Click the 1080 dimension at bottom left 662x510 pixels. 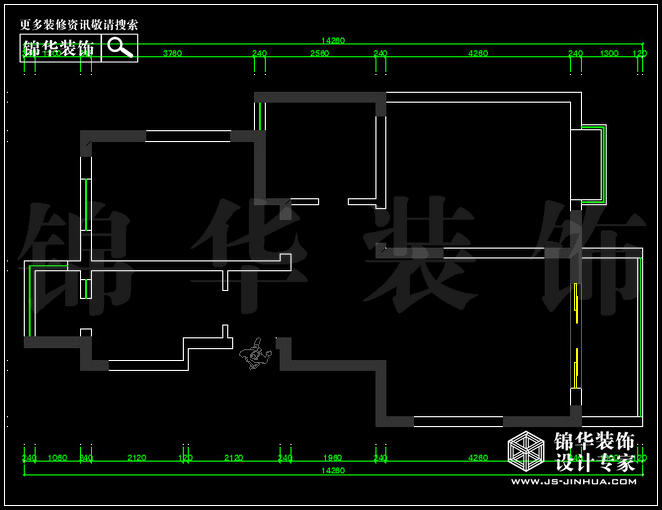point(57,458)
